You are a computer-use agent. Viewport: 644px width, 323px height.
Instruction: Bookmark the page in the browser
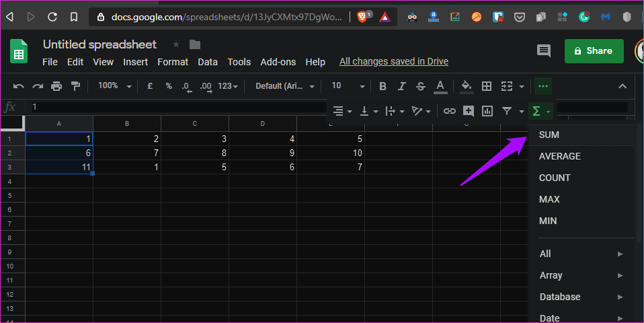(x=74, y=17)
